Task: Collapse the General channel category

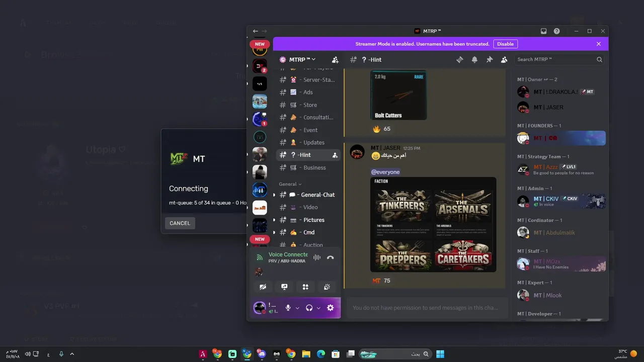Action: tap(290, 184)
